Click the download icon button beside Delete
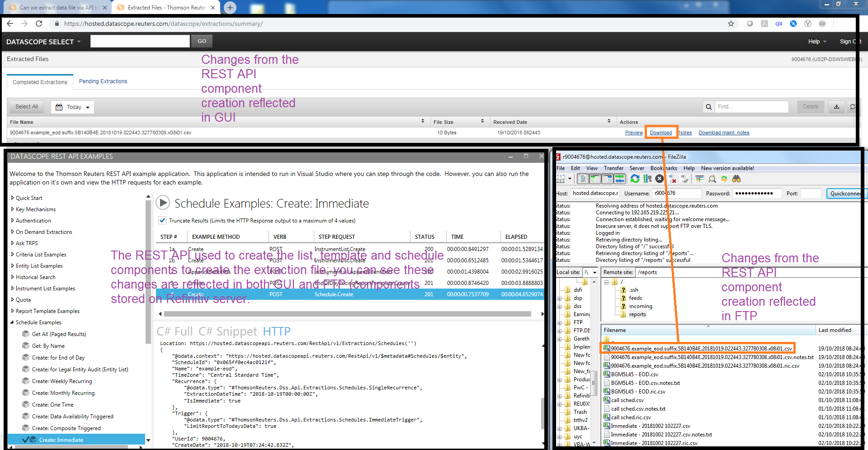868x450 pixels. [x=836, y=107]
